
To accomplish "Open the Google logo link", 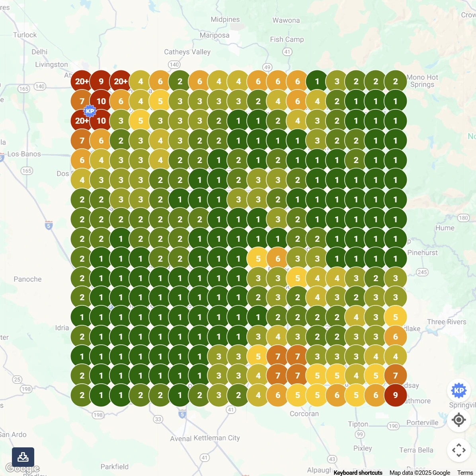I will pos(22,468).
